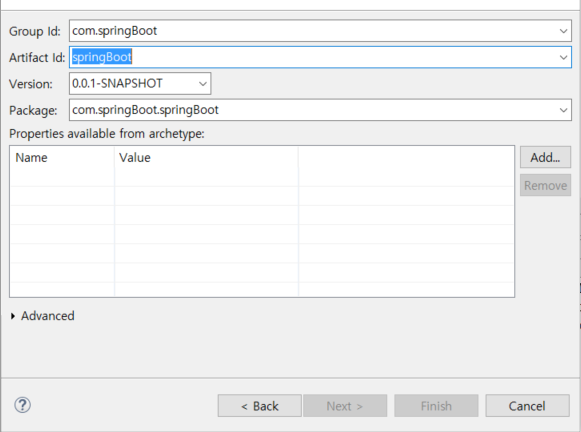Click the Artifact Id: label
Image resolution: width=581 pixels, height=432 pixels.
click(37, 57)
